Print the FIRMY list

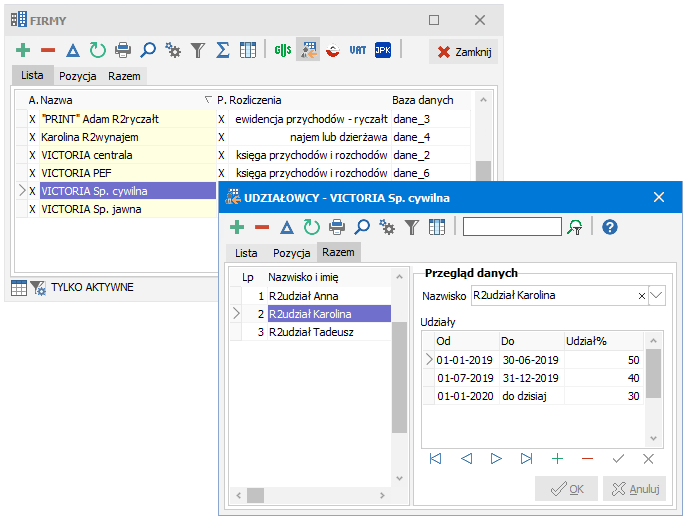point(123,50)
